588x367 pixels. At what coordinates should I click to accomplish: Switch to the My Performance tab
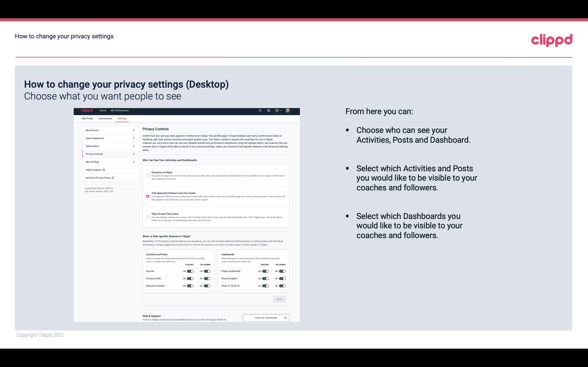click(x=119, y=110)
